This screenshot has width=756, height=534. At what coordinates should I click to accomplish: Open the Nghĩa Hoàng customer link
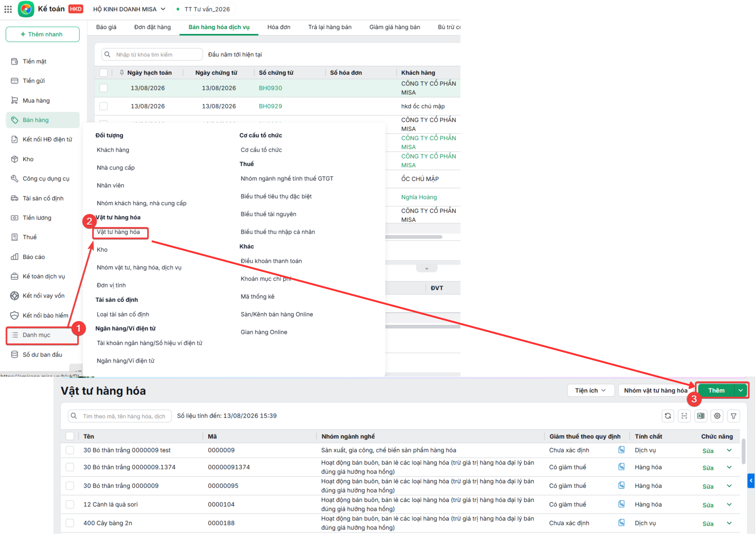point(419,197)
